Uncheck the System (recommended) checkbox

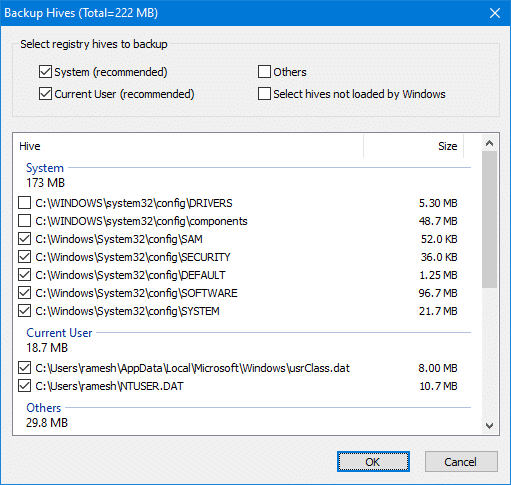(x=45, y=72)
